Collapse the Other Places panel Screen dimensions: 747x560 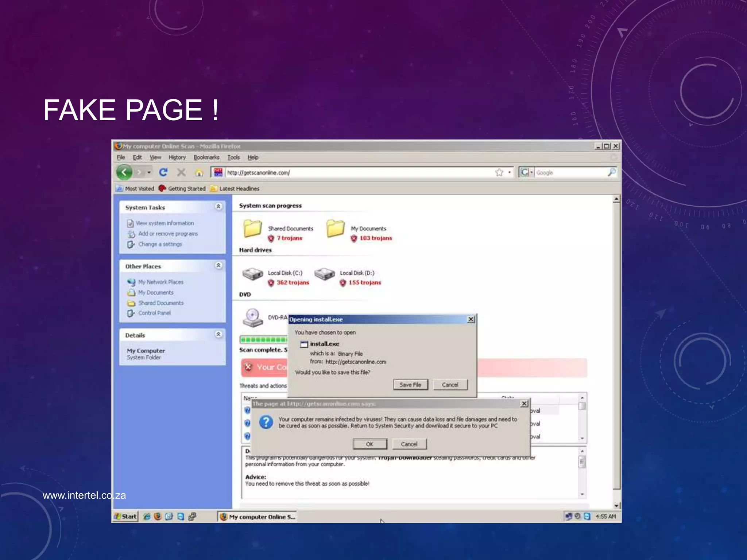(x=218, y=265)
